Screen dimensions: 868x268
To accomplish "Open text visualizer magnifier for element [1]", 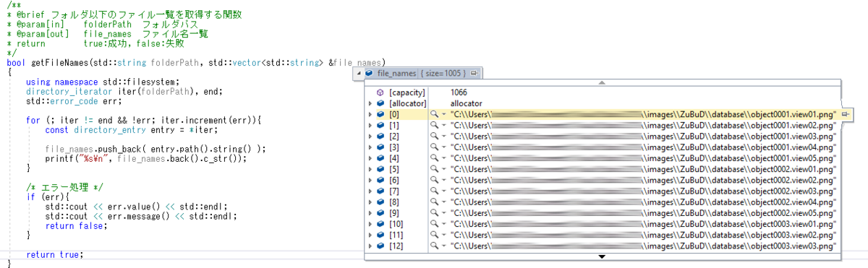I will tap(434, 125).
